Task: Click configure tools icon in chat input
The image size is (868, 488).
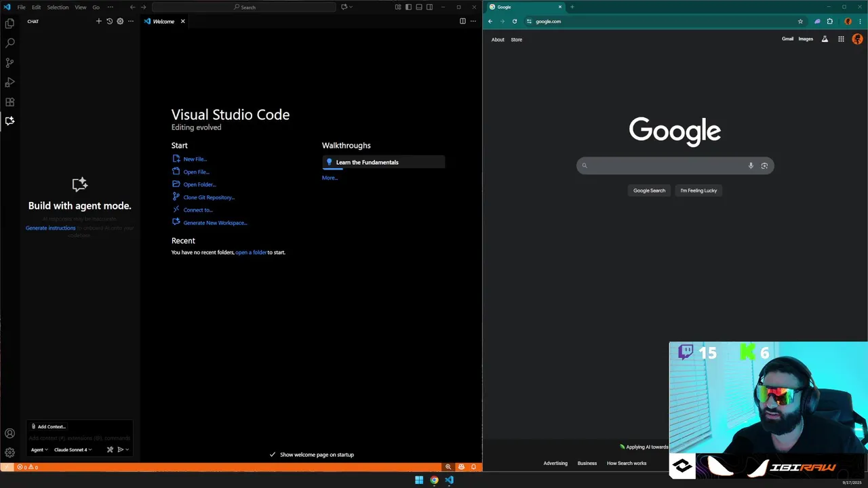Action: point(110,449)
